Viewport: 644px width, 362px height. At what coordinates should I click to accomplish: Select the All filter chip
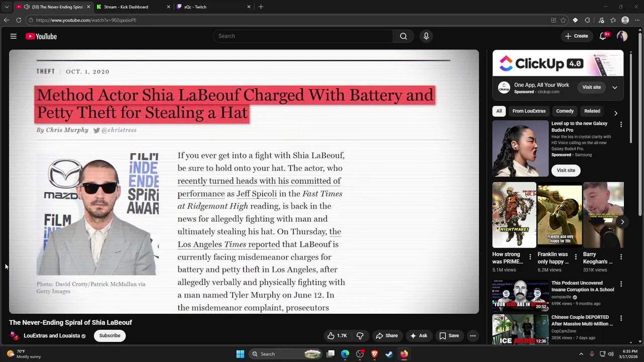pyautogui.click(x=499, y=111)
